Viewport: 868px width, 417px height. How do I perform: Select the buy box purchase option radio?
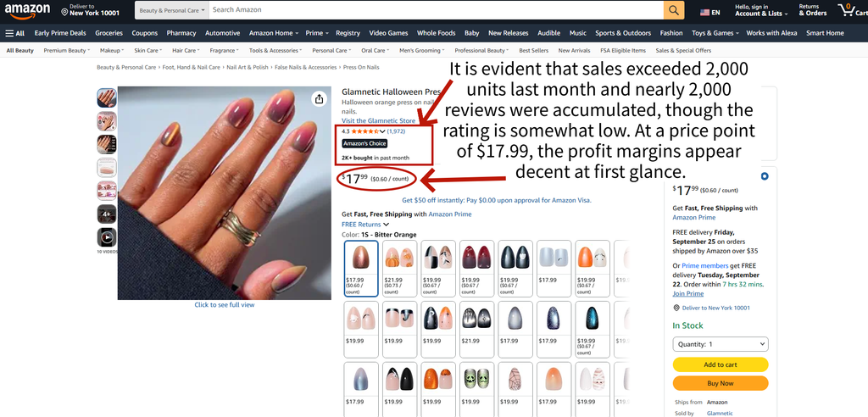point(765,176)
